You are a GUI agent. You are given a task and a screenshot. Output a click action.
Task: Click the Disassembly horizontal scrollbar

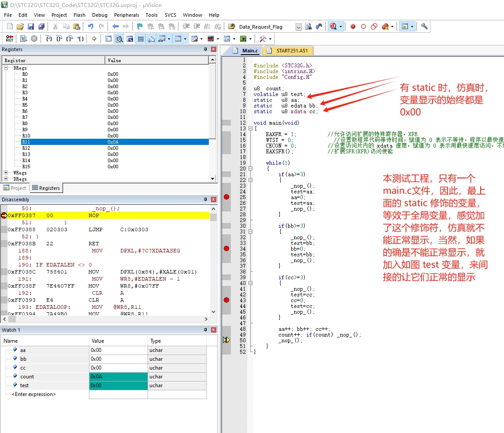[x=105, y=319]
